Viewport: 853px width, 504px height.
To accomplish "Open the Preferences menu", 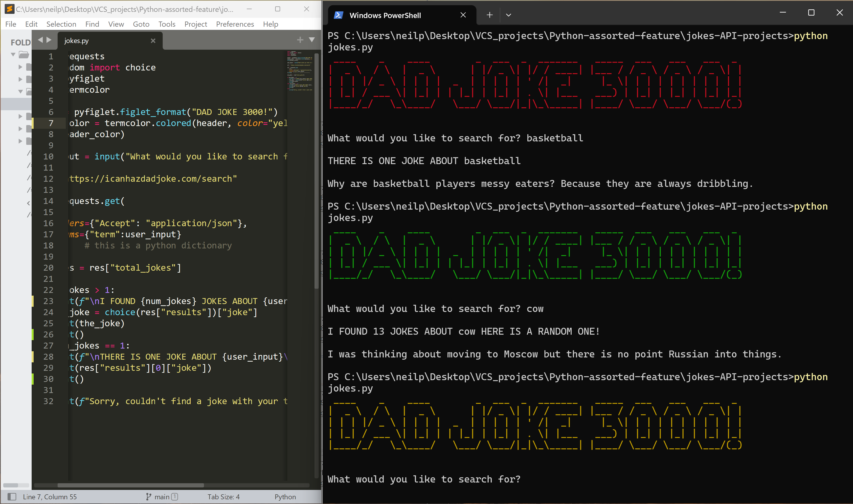I will coord(235,24).
